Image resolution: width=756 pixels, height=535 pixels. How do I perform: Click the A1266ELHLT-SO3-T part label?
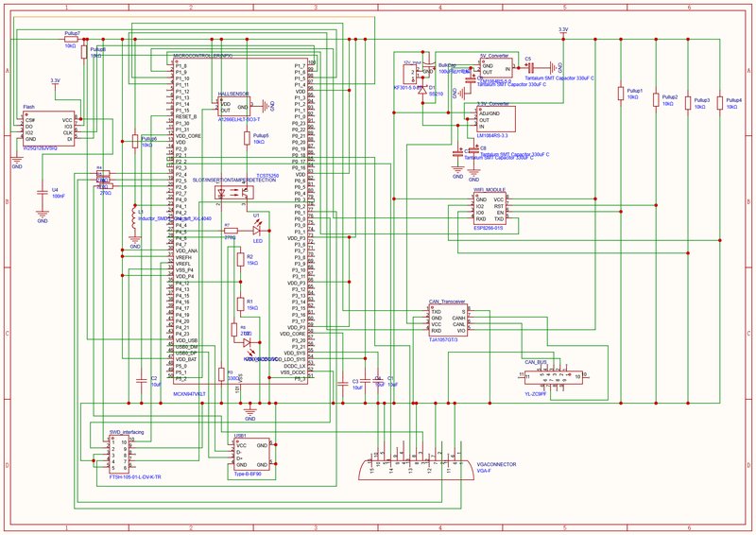(x=239, y=119)
